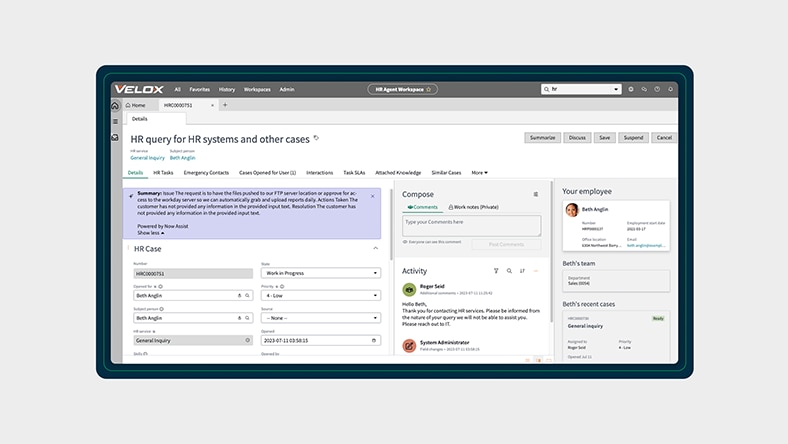Switch to the Home tab

[136, 105]
